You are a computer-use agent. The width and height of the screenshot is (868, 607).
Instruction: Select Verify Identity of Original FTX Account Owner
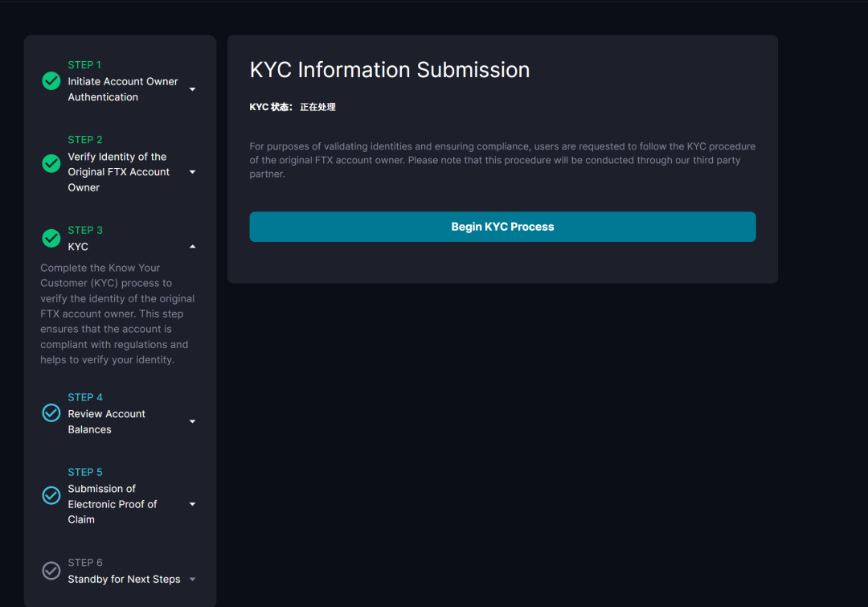[118, 172]
